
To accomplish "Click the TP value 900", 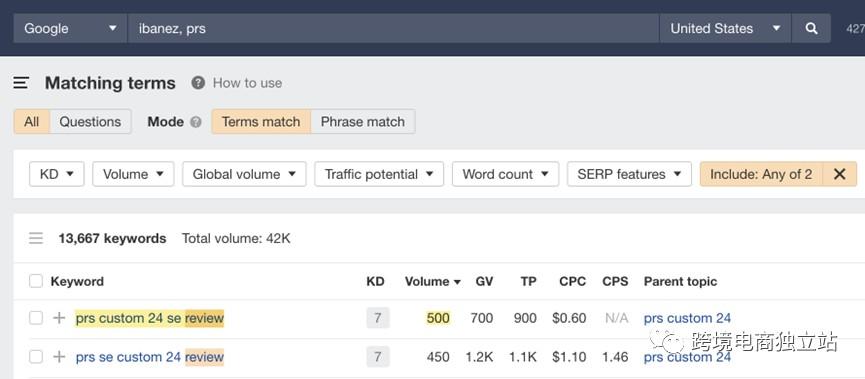I will (x=525, y=318).
